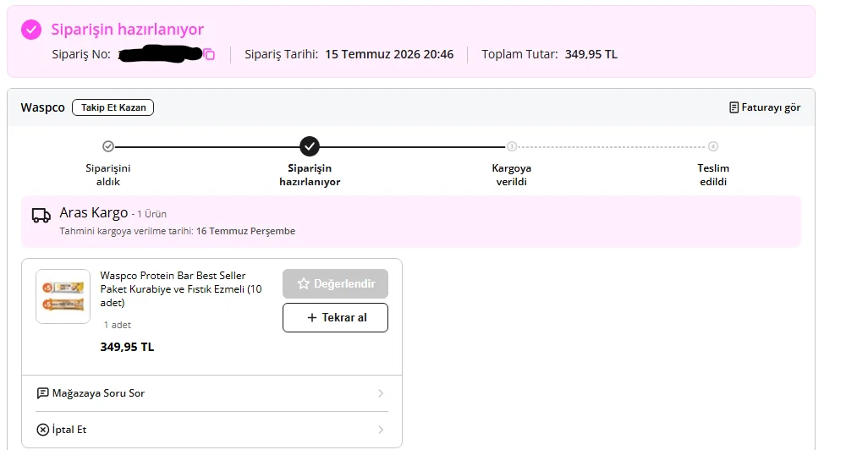Click the cancel circle-x icon beside İptal Et
The width and height of the screenshot is (868, 450).
[x=42, y=430]
